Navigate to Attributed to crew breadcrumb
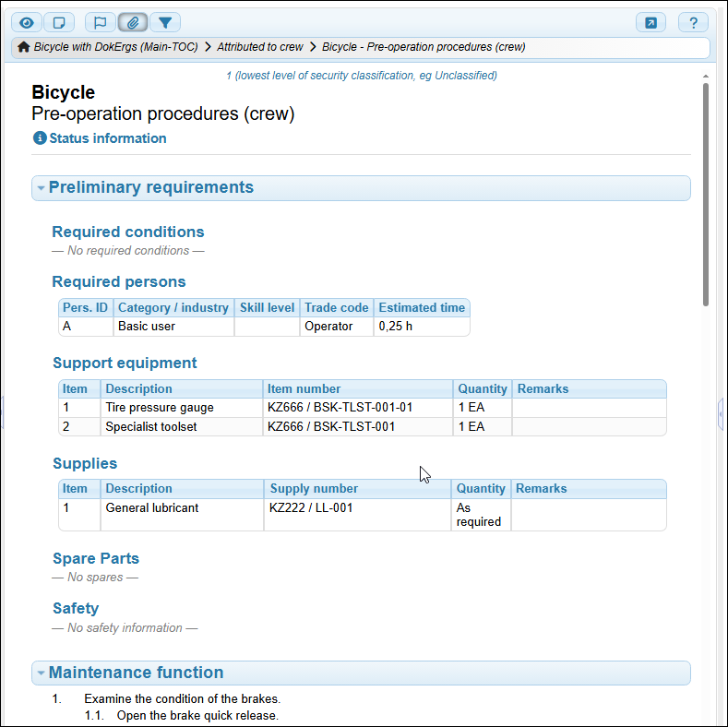 click(x=259, y=47)
